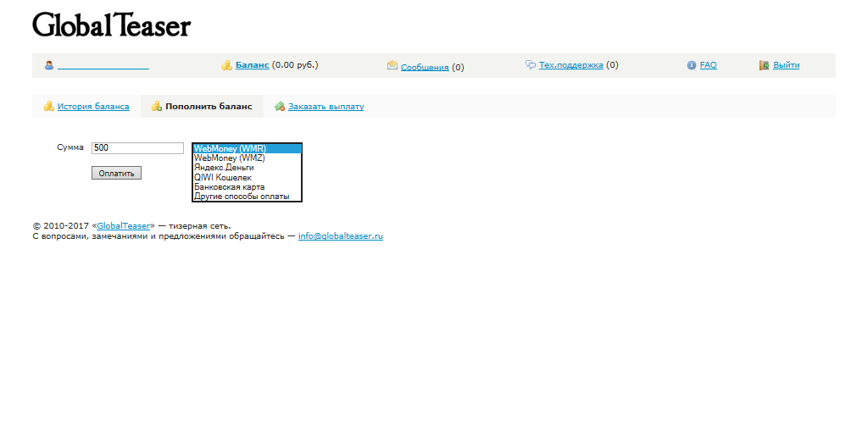
Task: Log out via the Выйти link
Action: (x=786, y=65)
